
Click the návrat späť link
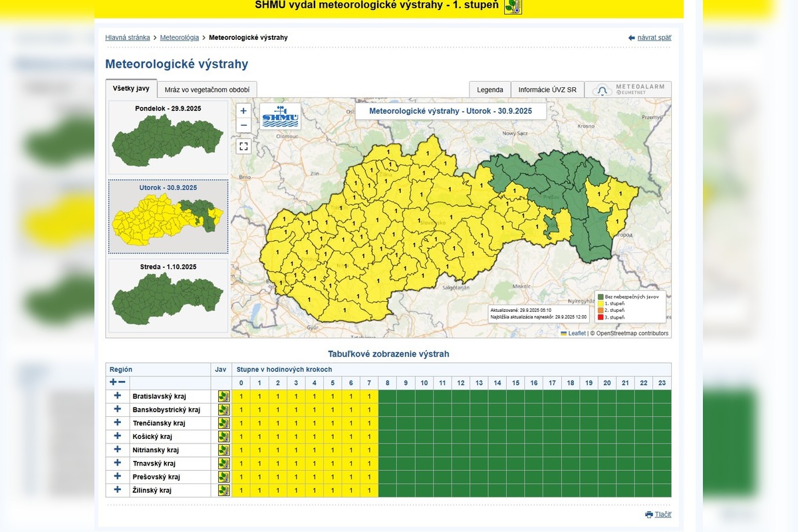[x=654, y=38]
